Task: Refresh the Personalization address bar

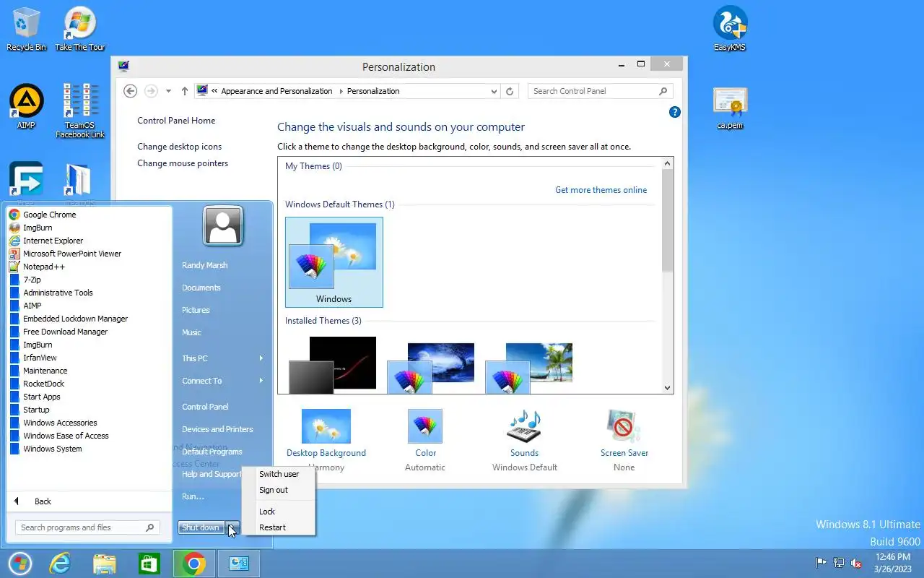Action: pos(510,91)
